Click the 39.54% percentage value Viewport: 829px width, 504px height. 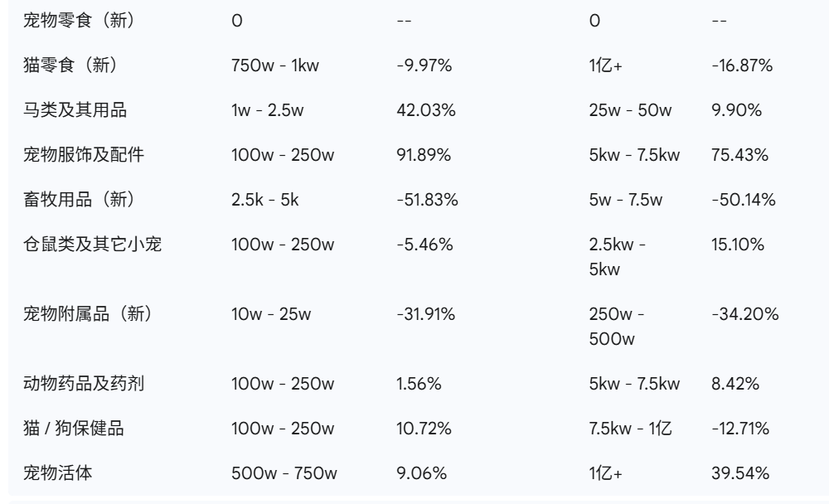coord(739,473)
